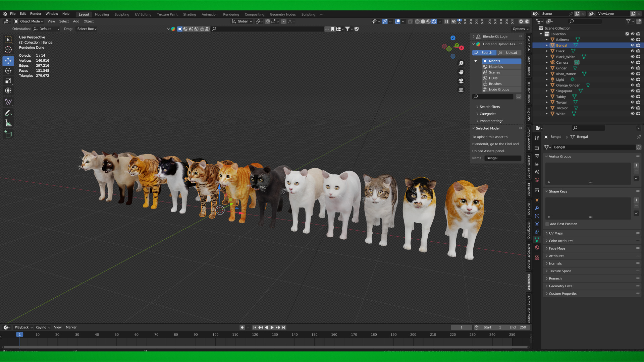Hide the Tabby collection in viewport
This screenshot has width=644, height=362.
point(632,97)
